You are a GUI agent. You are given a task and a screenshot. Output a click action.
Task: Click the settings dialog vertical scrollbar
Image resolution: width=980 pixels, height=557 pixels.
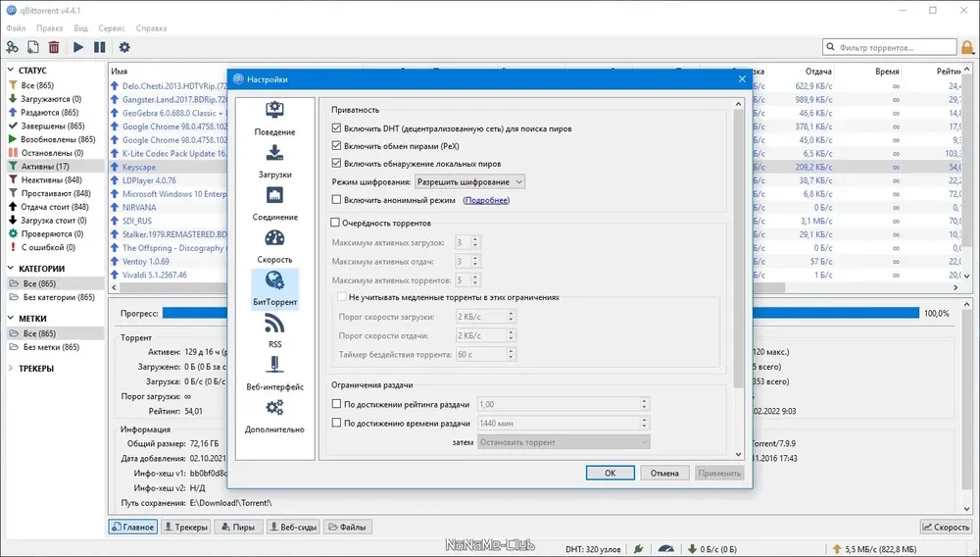(x=738, y=249)
